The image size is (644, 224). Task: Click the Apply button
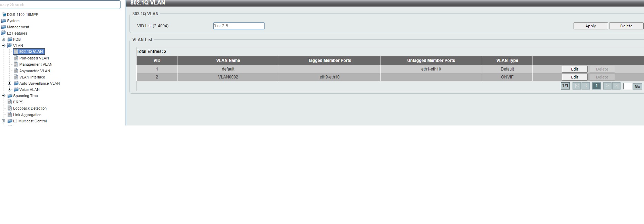590,26
